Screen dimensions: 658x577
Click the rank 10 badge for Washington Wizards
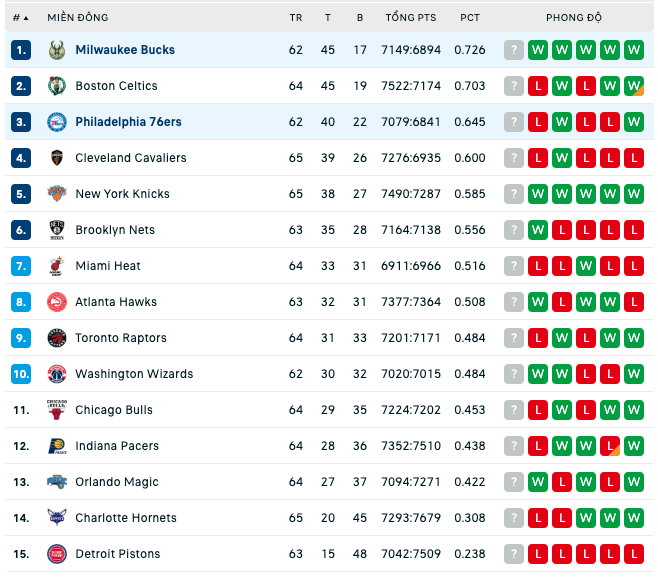21,374
